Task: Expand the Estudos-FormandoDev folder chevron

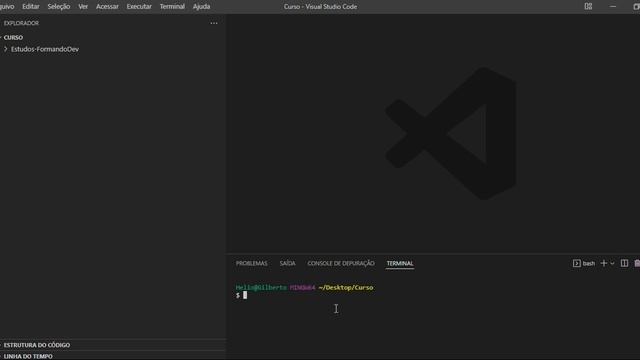Action: 6,49
